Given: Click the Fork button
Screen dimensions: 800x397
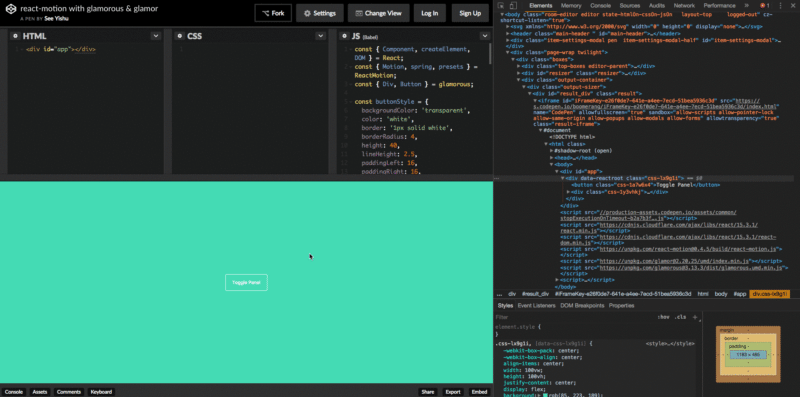Looking at the screenshot, I should (x=273, y=13).
